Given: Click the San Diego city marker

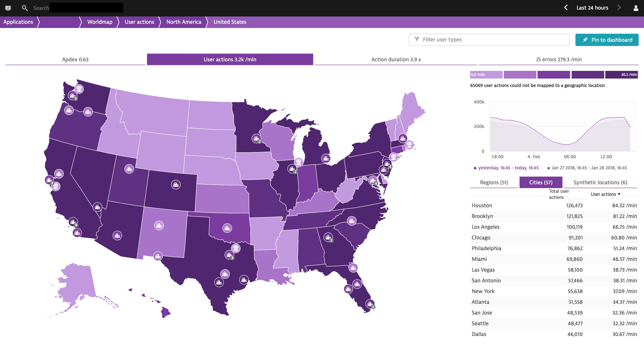Looking at the screenshot, I should click(77, 233).
